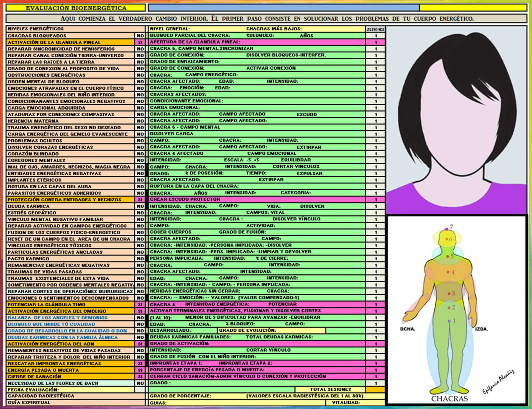Image resolution: width=532 pixels, height=409 pixels.
Task: Click chakra 3 dot on the abdomen
Action: pyautogui.click(x=449, y=293)
